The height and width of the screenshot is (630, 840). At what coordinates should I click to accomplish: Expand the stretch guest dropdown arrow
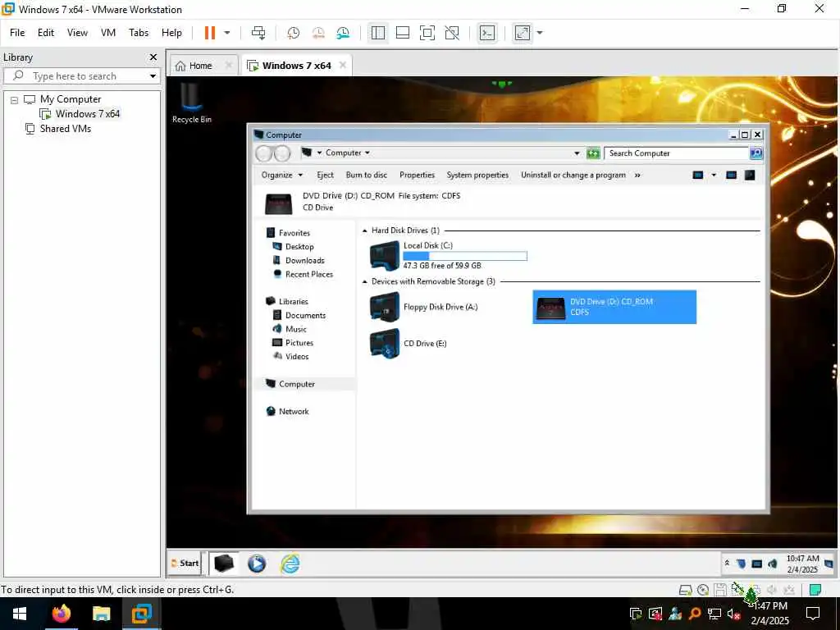[540, 33]
